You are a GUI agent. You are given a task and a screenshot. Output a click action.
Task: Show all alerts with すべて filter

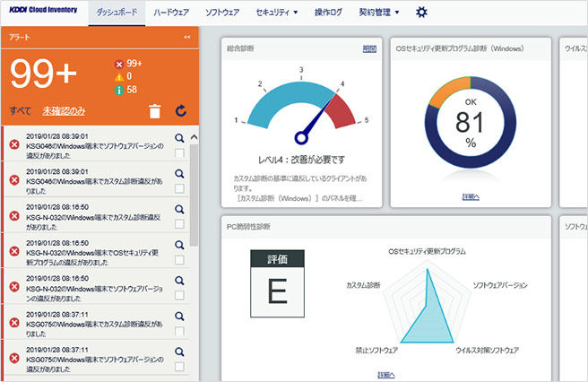[21, 110]
